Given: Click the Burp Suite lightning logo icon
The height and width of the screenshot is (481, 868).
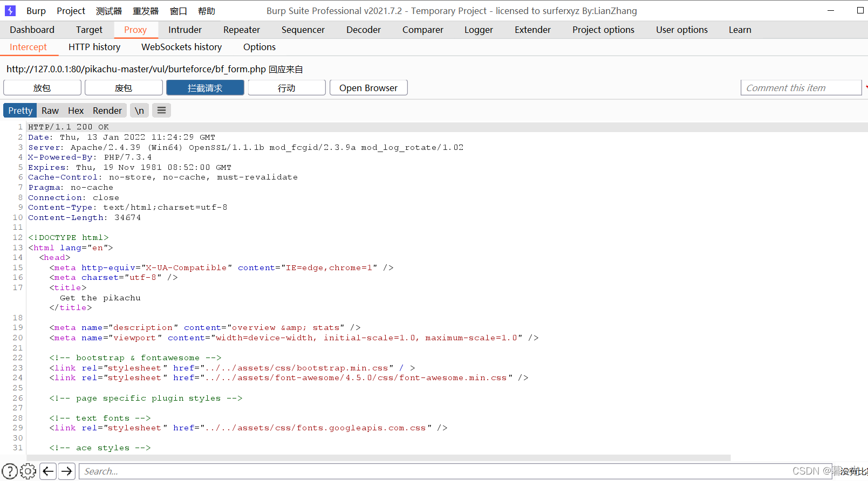Looking at the screenshot, I should click(10, 11).
